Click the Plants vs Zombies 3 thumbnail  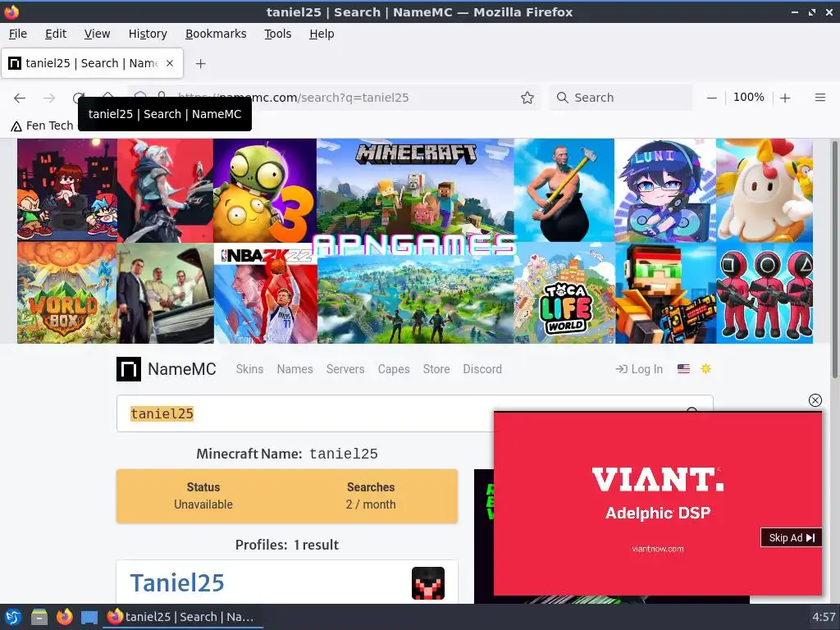[265, 190]
